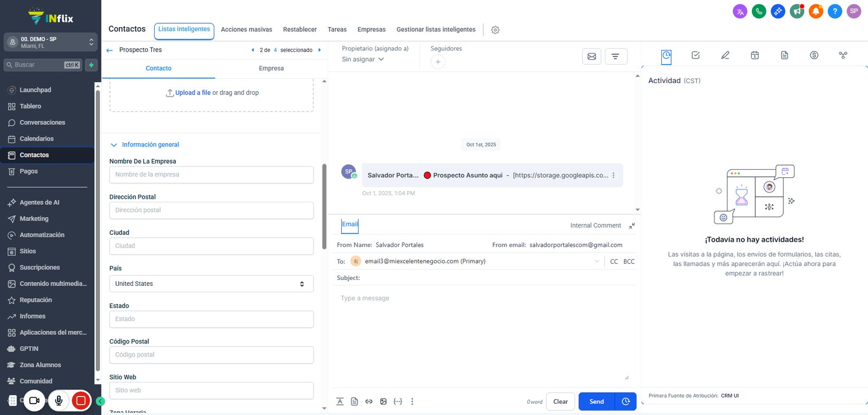Schedule the email with the clock button
The image size is (868, 415).
626,401
